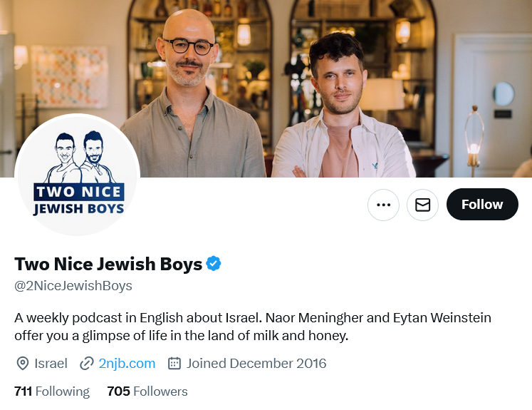Open the 2njb.com website link
Image resolution: width=532 pixels, height=410 pixels.
[127, 363]
